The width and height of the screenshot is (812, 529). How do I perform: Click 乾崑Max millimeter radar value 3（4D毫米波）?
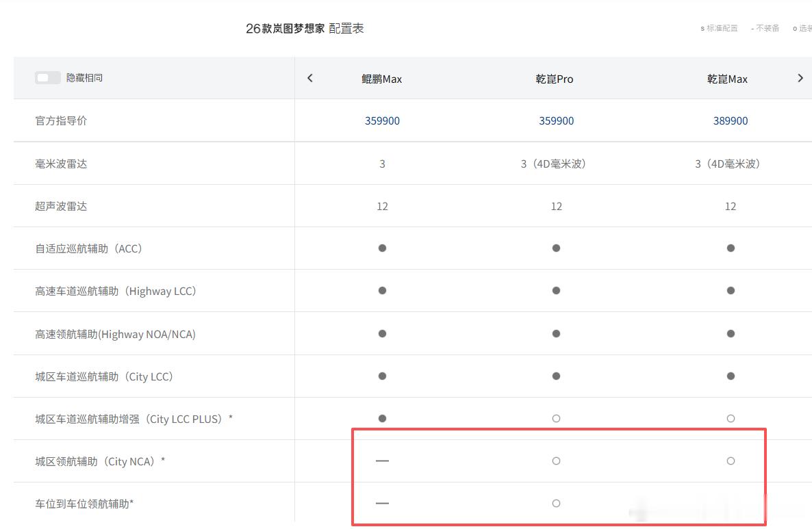tap(728, 164)
